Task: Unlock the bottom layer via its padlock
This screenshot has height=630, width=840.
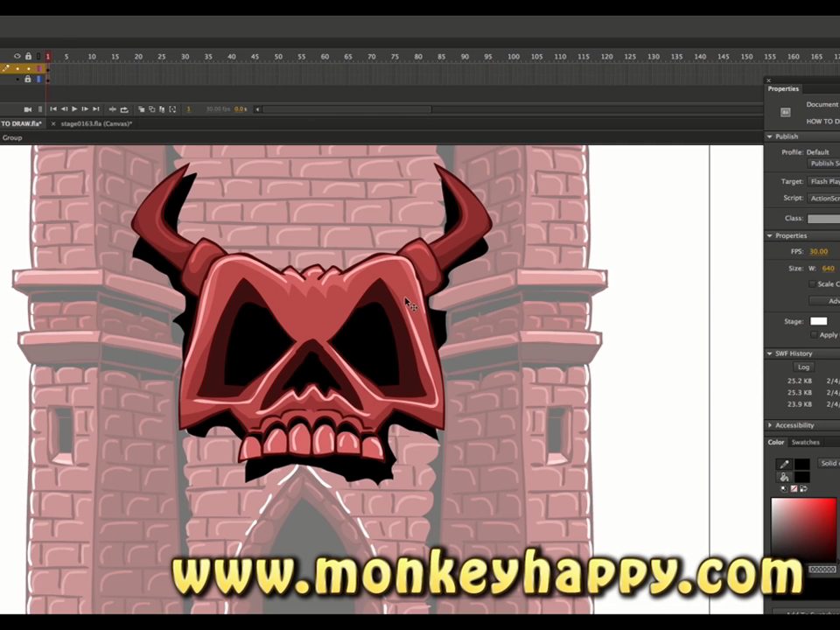Action: pos(28,80)
